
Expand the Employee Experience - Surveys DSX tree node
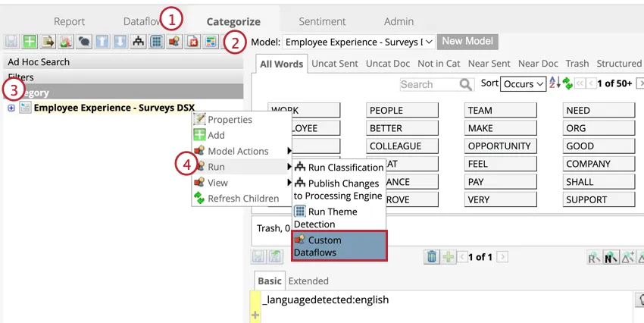[x=11, y=108]
